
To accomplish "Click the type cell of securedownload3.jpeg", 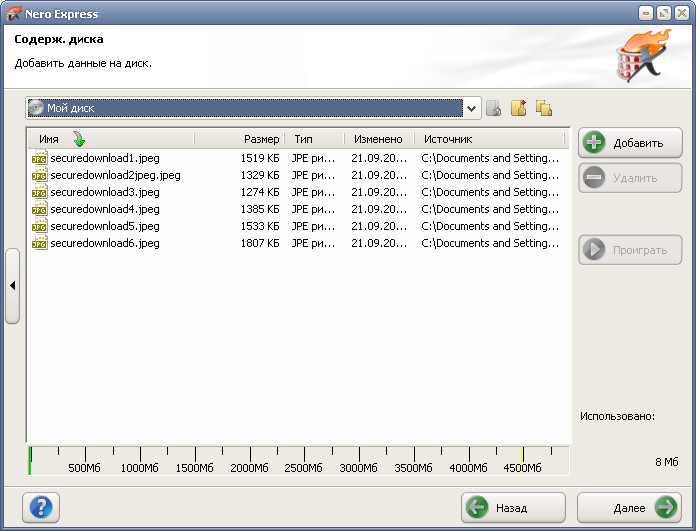I will (313, 192).
